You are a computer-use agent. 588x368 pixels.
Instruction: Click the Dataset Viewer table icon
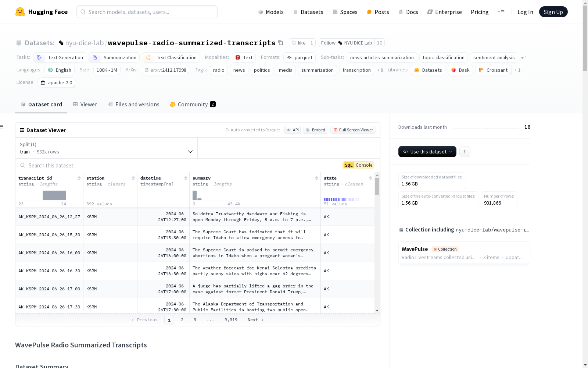click(22, 130)
